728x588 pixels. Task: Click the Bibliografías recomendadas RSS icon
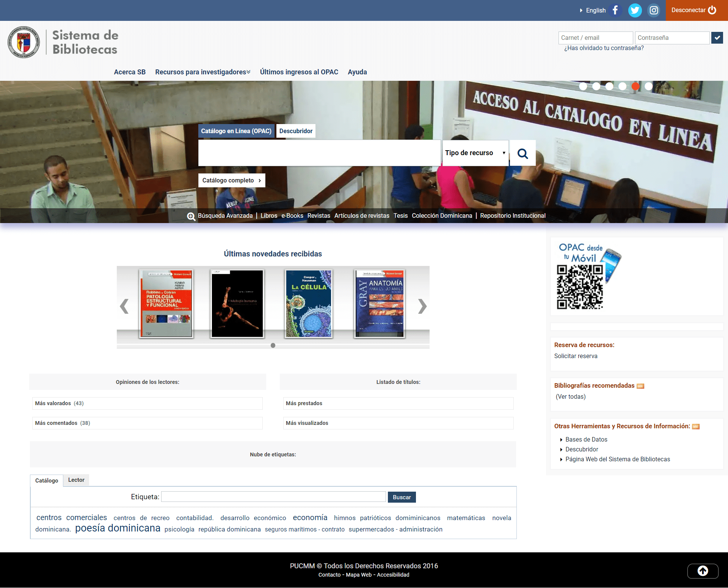[640, 386]
